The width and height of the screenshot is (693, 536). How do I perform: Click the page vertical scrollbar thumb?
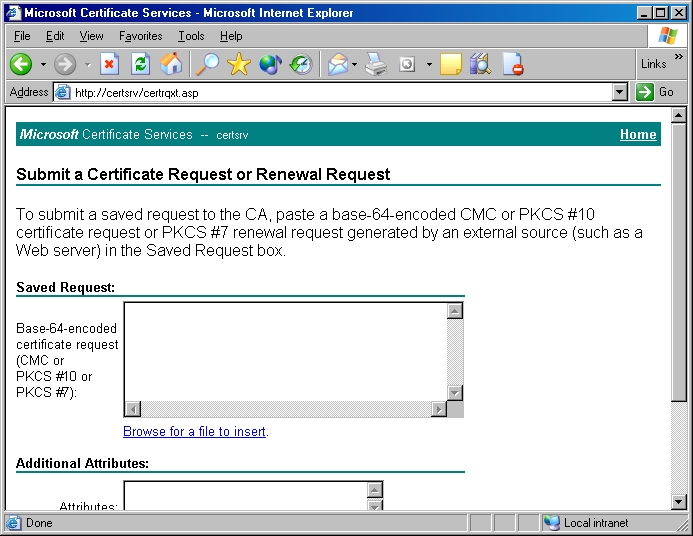678,262
